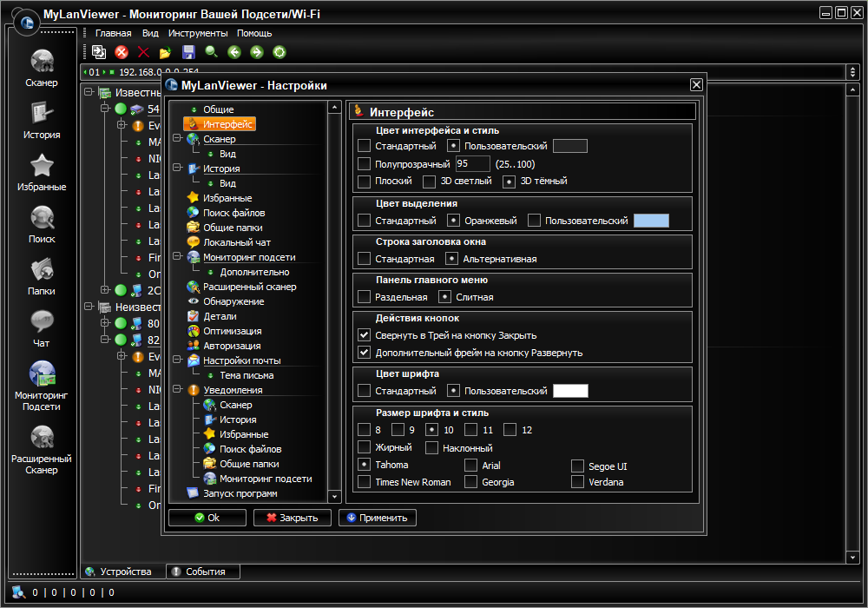868x608 pixels.
Task: Confirm settings with the Ok button
Action: pos(207,518)
